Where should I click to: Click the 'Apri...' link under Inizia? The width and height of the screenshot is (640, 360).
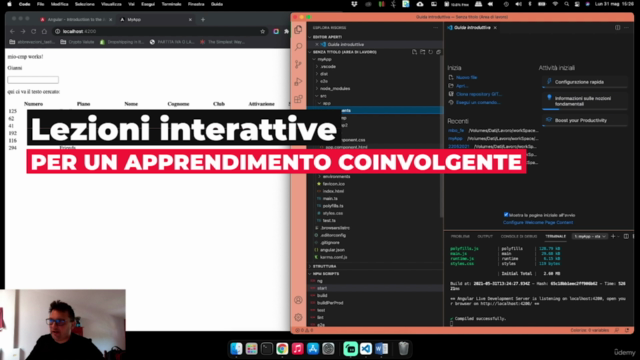[x=462, y=86]
